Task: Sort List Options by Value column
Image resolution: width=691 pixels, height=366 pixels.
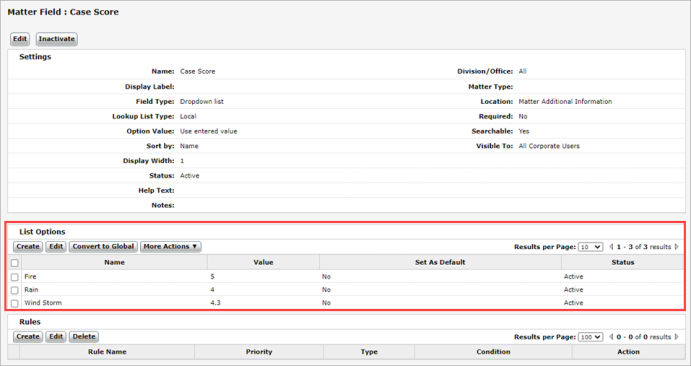Action: pyautogui.click(x=264, y=262)
